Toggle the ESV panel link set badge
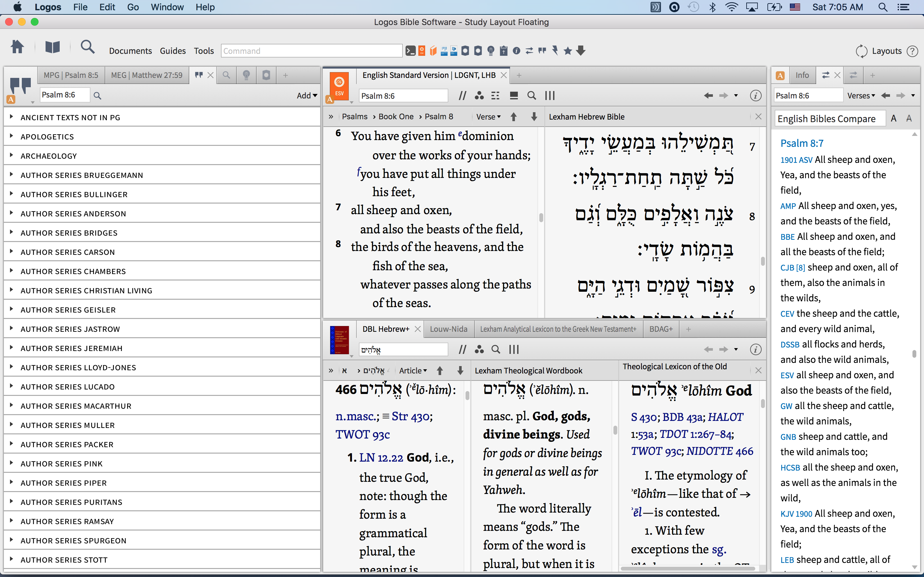924x577 pixels. tap(329, 100)
